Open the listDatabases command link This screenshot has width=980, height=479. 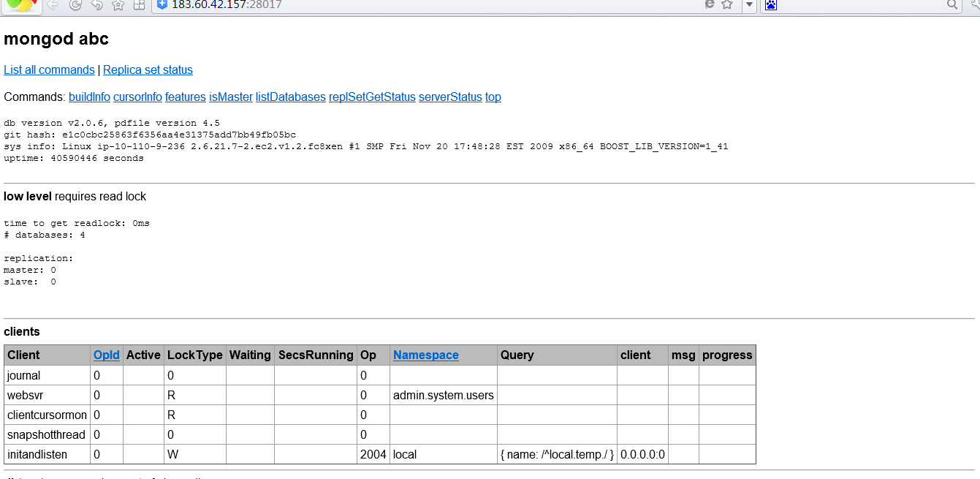point(291,97)
